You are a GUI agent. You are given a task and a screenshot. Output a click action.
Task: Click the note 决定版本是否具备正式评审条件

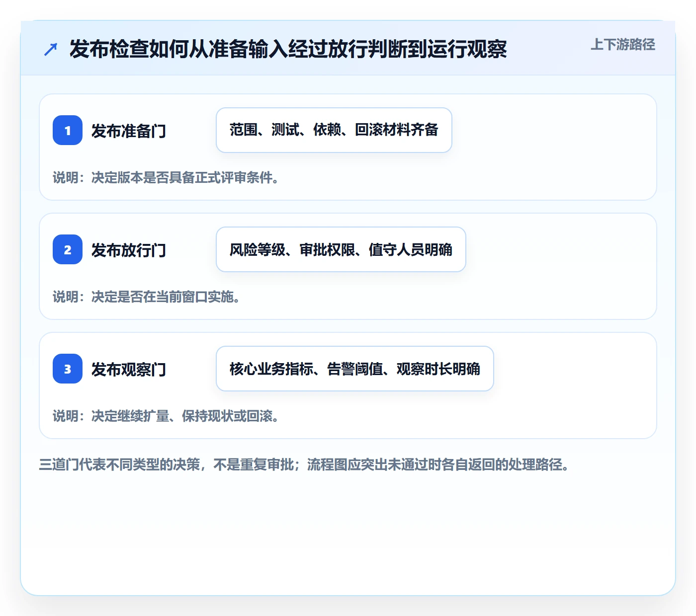point(166,177)
